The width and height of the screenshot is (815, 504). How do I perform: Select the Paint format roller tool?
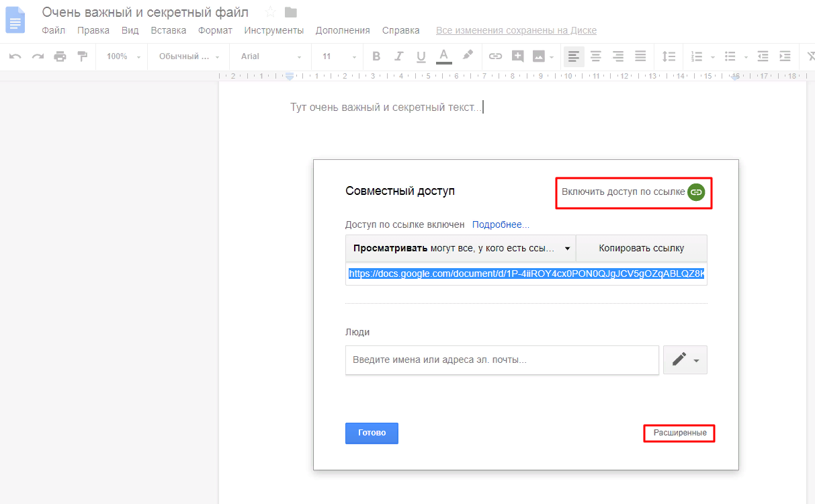coord(83,56)
